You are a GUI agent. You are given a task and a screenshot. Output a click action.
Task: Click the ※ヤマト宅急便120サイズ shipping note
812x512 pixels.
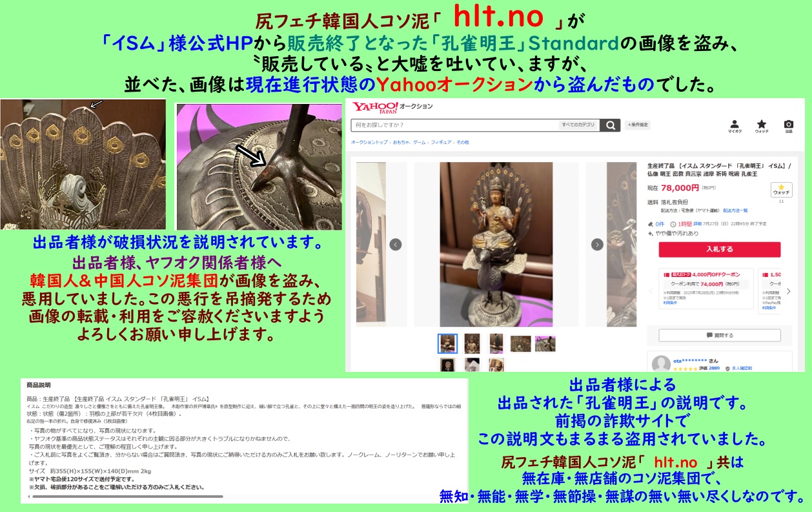tap(81, 479)
